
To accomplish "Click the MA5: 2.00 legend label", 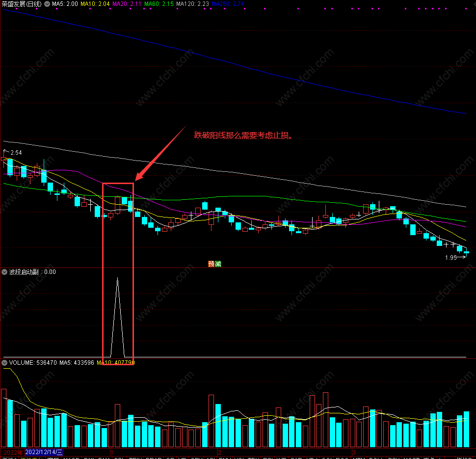I will tap(65, 4).
